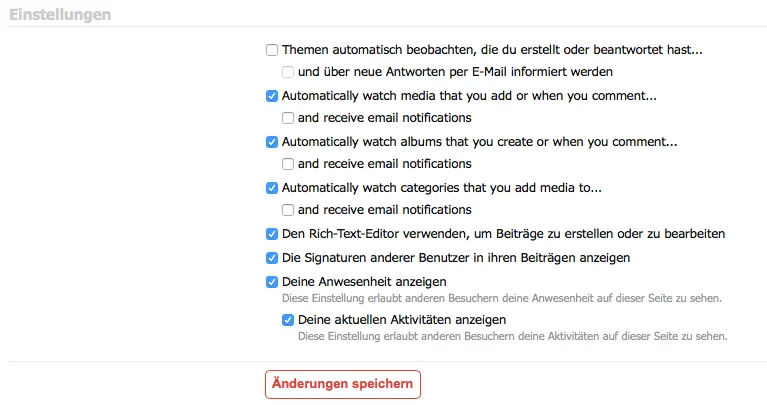
Task: Disable the Rich-Text-Editor verwenden checkbox
Action: [x=272, y=234]
